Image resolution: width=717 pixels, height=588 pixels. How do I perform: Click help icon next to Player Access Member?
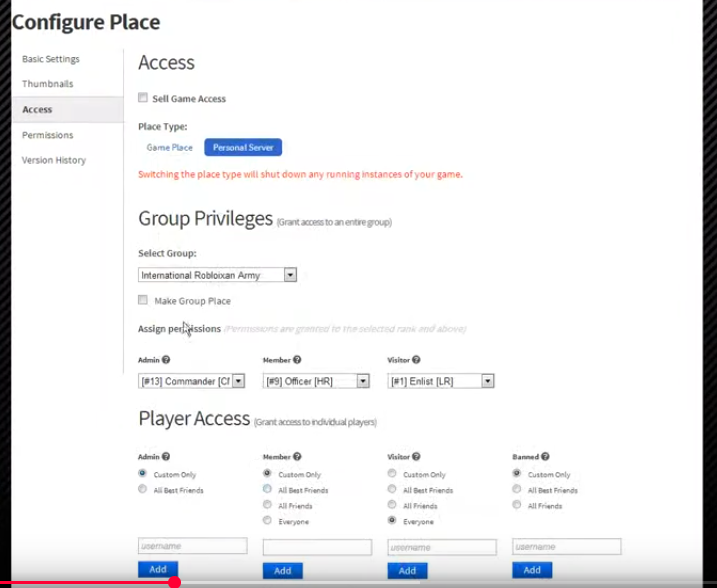297,457
